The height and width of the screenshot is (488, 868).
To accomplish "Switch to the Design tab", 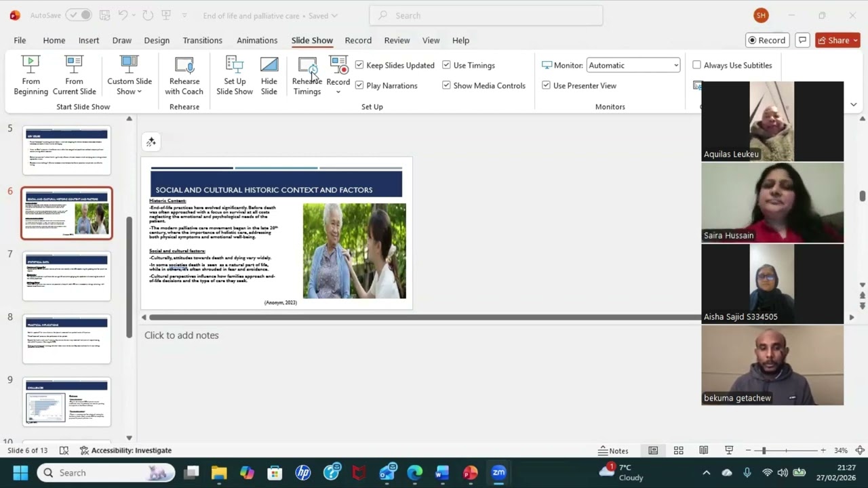I will tap(157, 40).
